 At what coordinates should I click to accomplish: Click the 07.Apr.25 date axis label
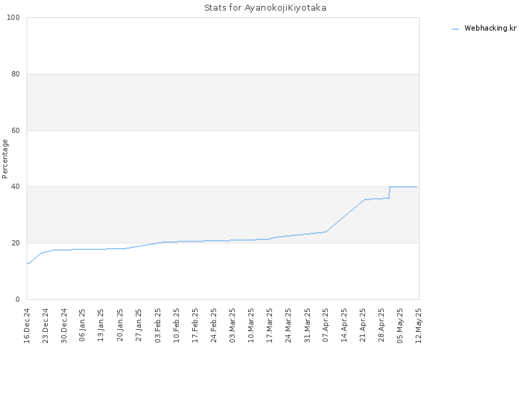(x=326, y=326)
